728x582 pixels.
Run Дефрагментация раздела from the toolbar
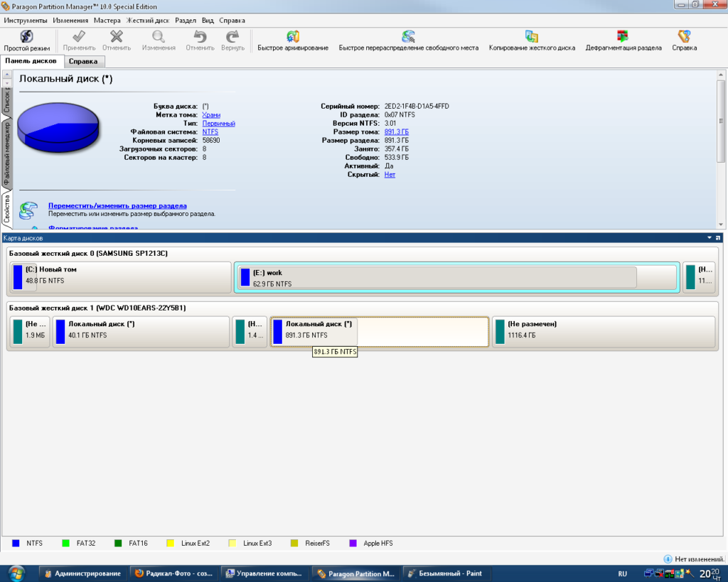623,41
